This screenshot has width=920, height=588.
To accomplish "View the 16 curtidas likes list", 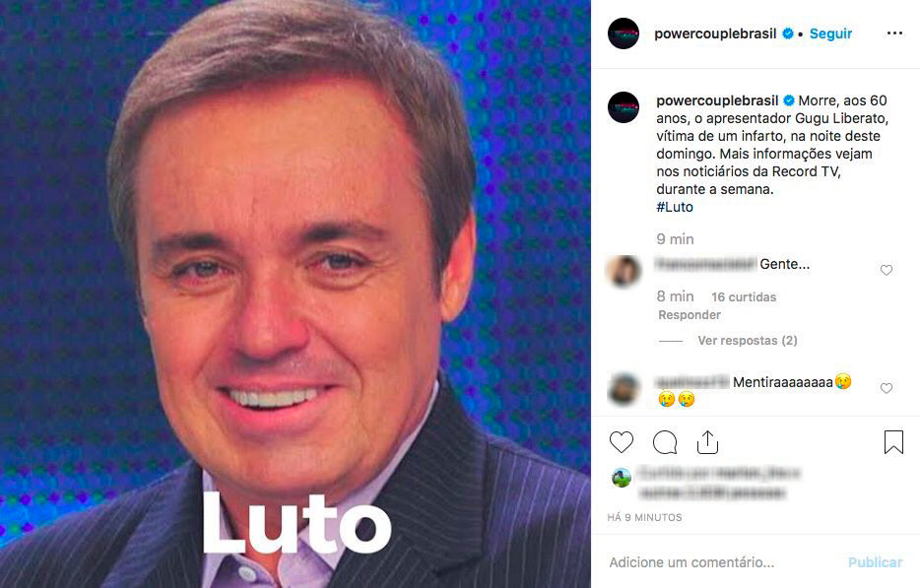I will [x=744, y=297].
